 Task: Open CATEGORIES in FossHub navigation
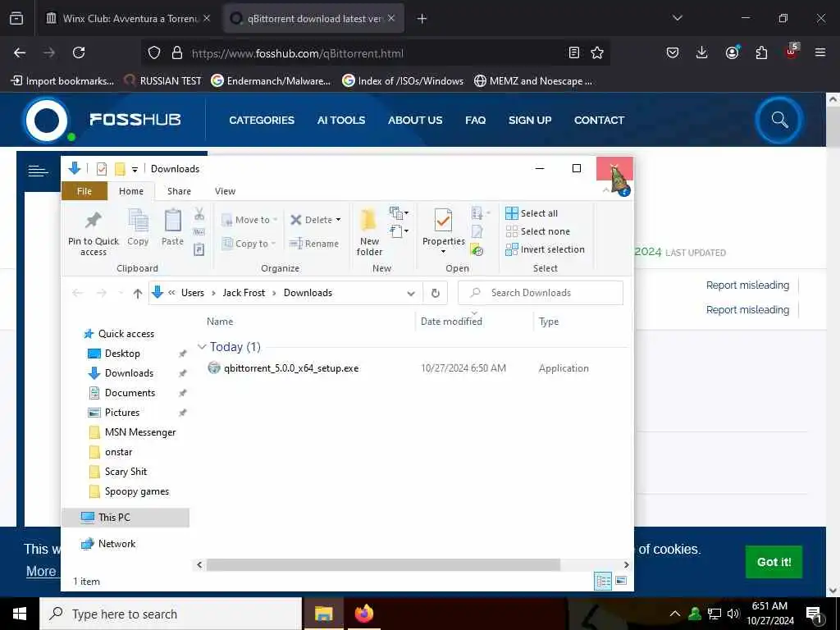[262, 120]
